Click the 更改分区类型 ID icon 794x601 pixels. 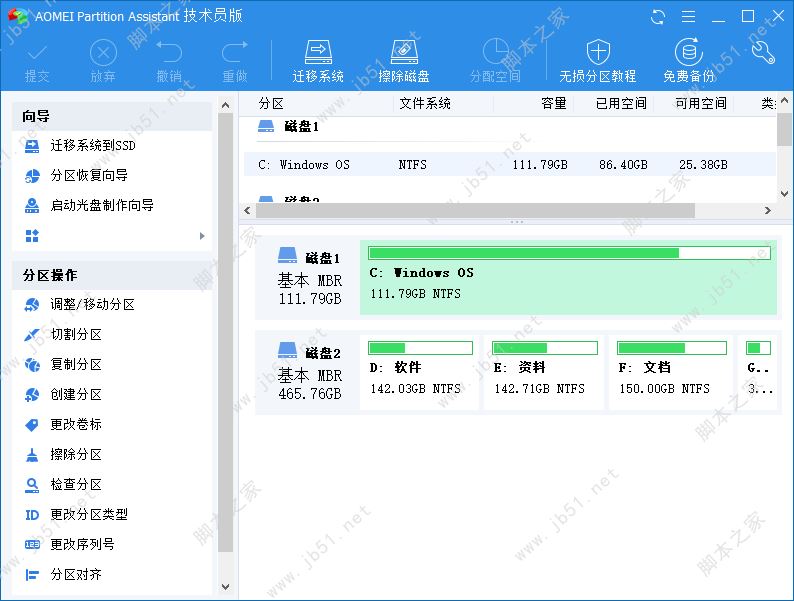[x=32, y=515]
